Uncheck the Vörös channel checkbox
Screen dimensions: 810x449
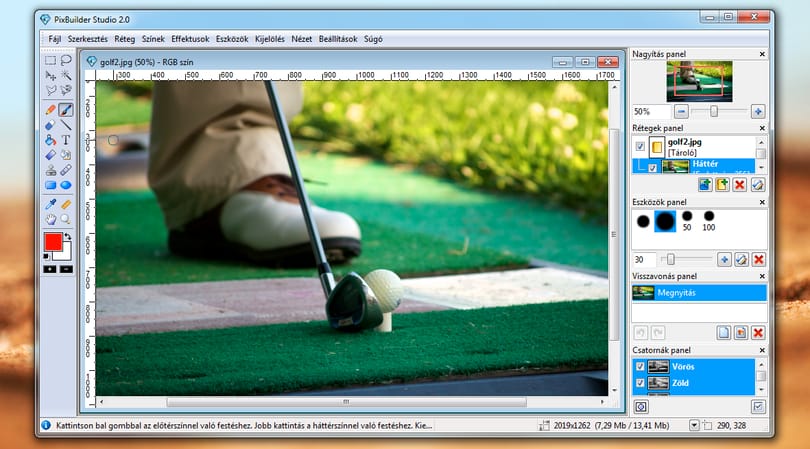(x=640, y=366)
